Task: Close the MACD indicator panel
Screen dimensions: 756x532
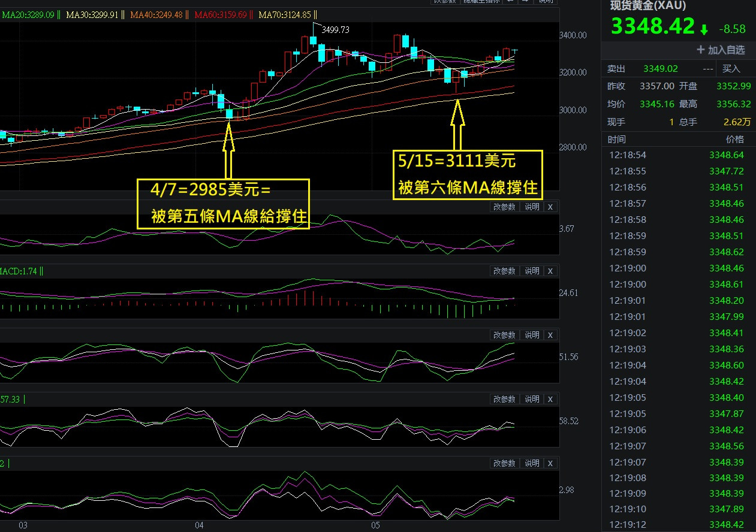Action: [x=550, y=271]
